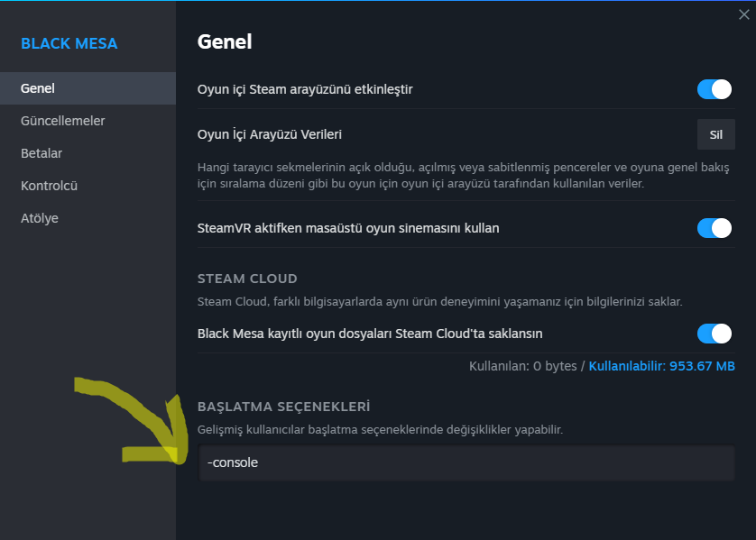
Task: Toggle SteamVR desktop game theatre switch
Action: pos(715,228)
